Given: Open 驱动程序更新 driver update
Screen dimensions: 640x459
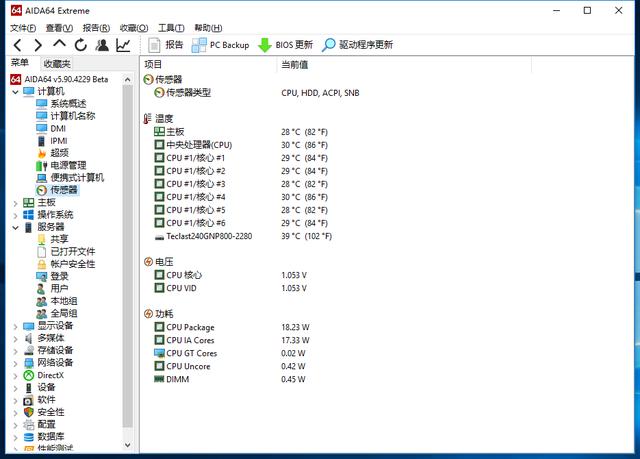Looking at the screenshot, I should pos(358,45).
